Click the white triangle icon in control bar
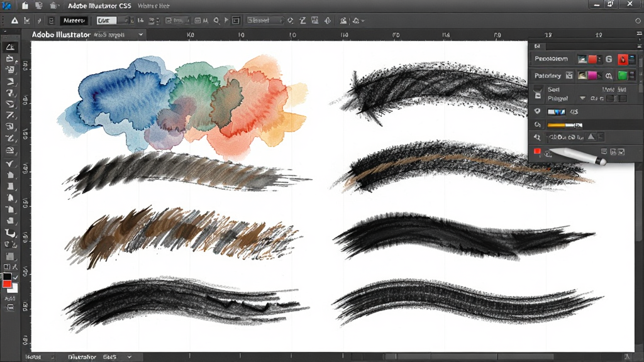 pos(14,20)
